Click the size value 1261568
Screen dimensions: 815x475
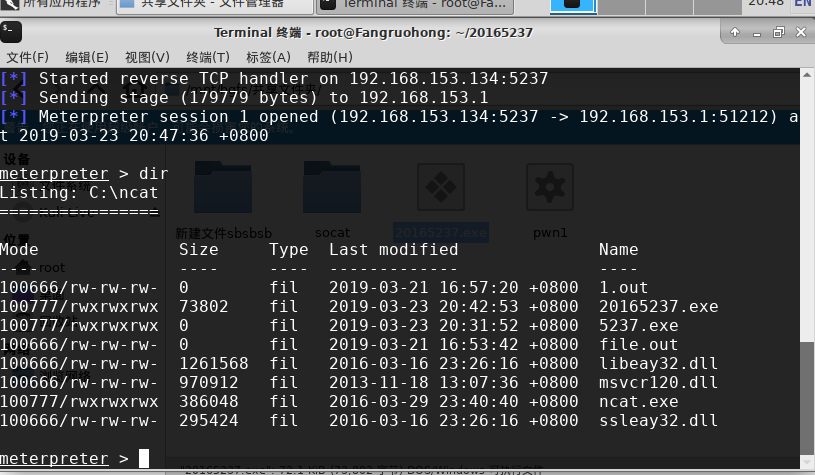pos(214,363)
